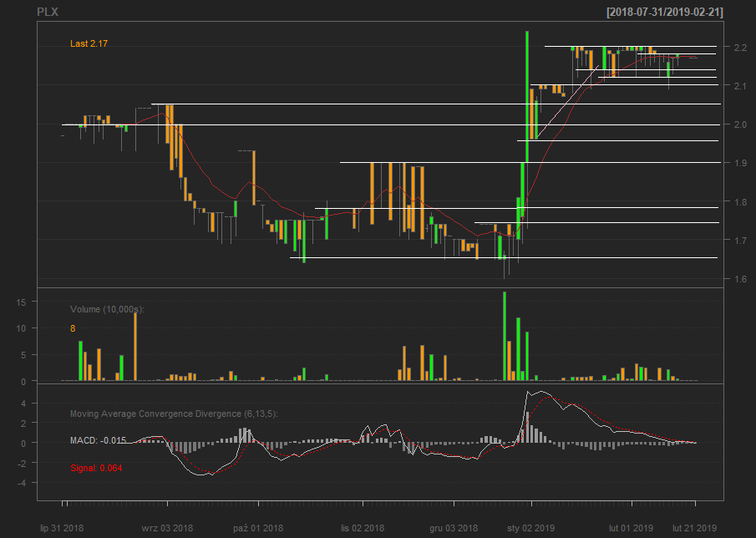Viewport: 756px width, 538px height.
Task: Click the 1.6 price axis label
Action: click(740, 279)
